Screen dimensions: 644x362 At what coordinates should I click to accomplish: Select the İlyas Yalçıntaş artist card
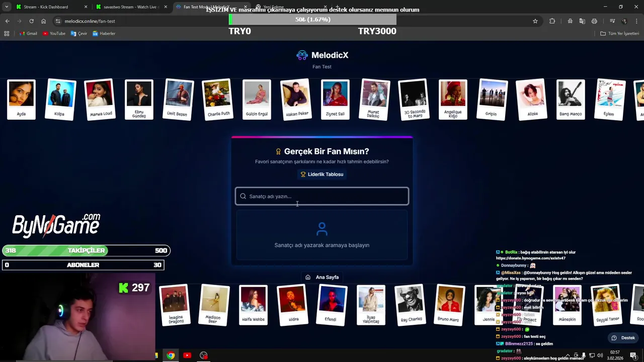[371, 305]
